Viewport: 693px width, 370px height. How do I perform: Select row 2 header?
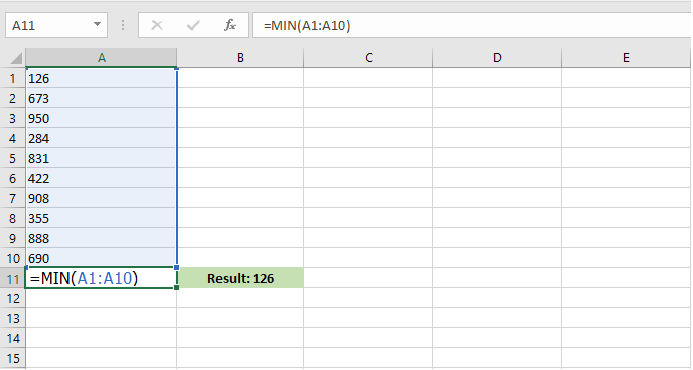tap(12, 98)
